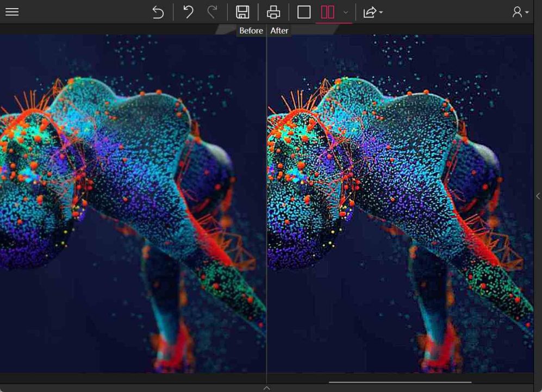Expand the bottom panel chevron

coord(266,388)
